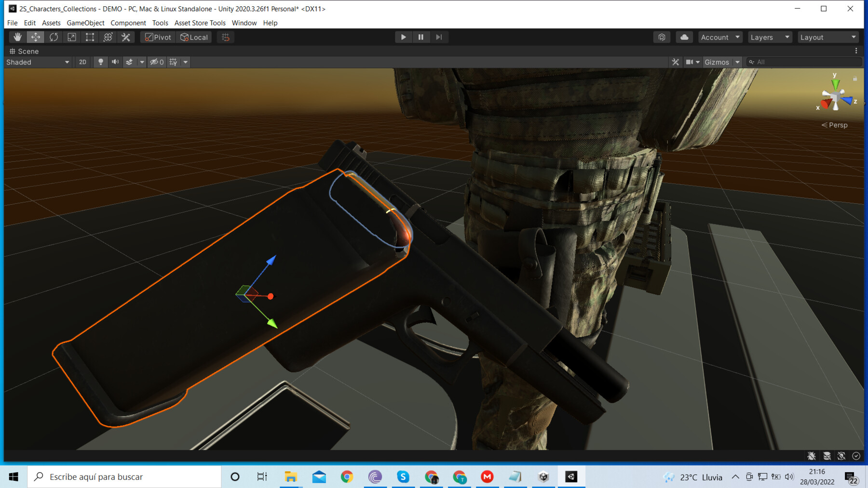Open the Component menu
The image size is (868, 488).
[128, 23]
